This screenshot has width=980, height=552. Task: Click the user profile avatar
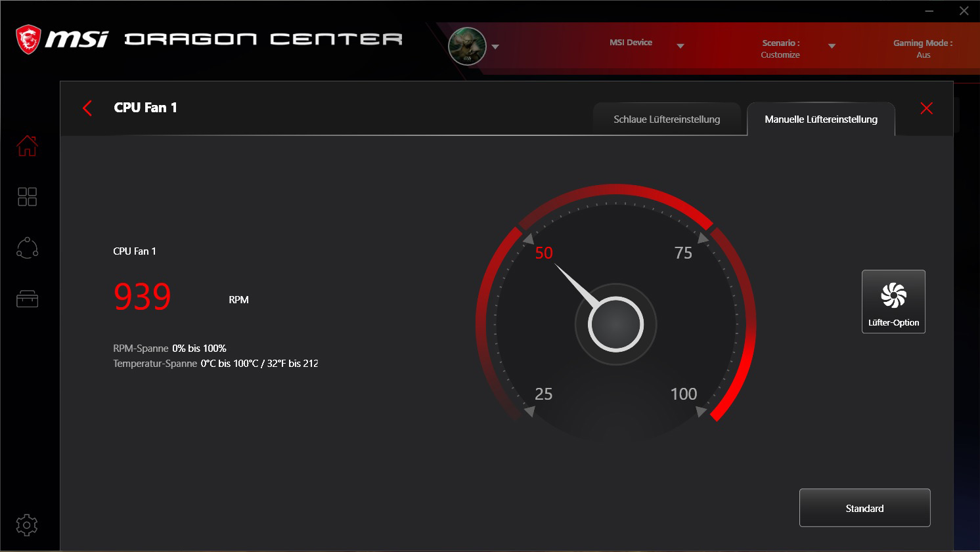[x=467, y=47]
